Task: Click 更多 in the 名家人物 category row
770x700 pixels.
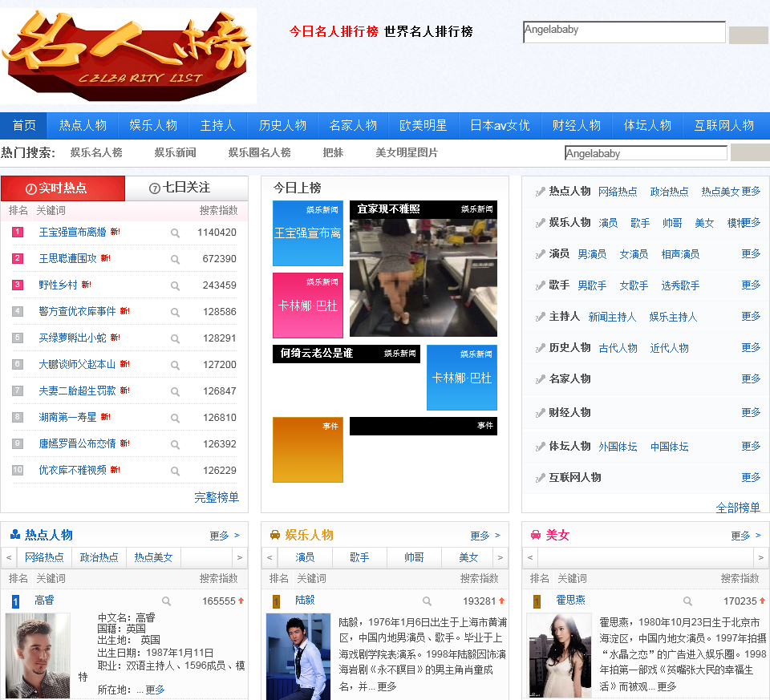Action: 751,379
